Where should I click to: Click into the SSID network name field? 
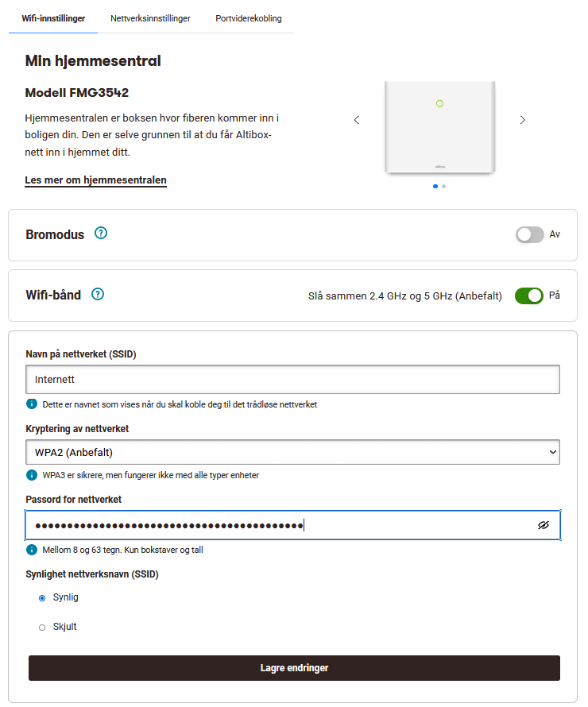pos(292,380)
